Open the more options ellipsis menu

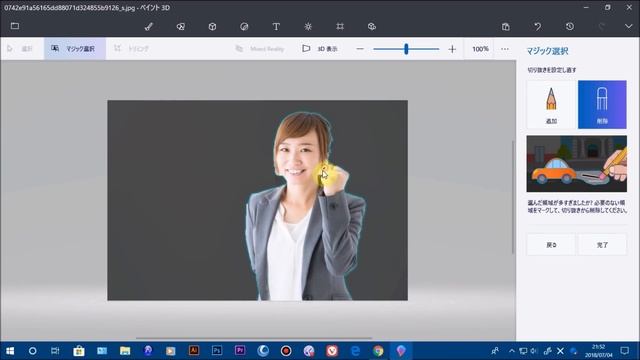(x=505, y=49)
